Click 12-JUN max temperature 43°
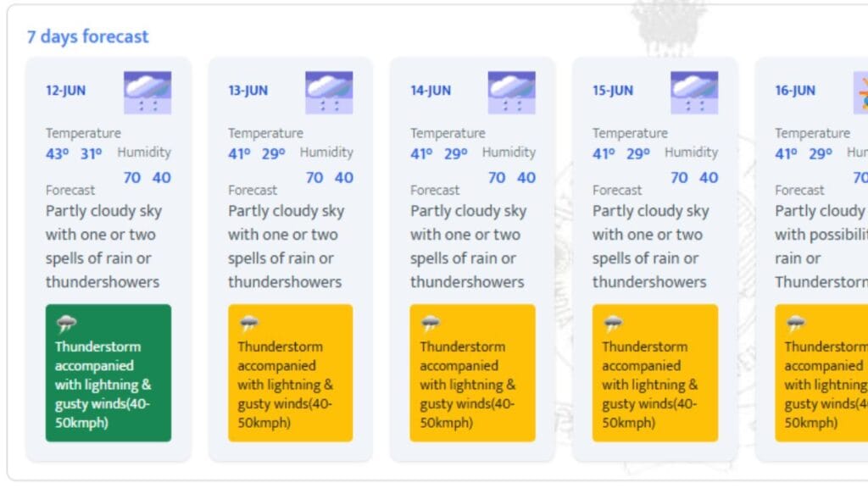This screenshot has width=868, height=488. tap(57, 154)
